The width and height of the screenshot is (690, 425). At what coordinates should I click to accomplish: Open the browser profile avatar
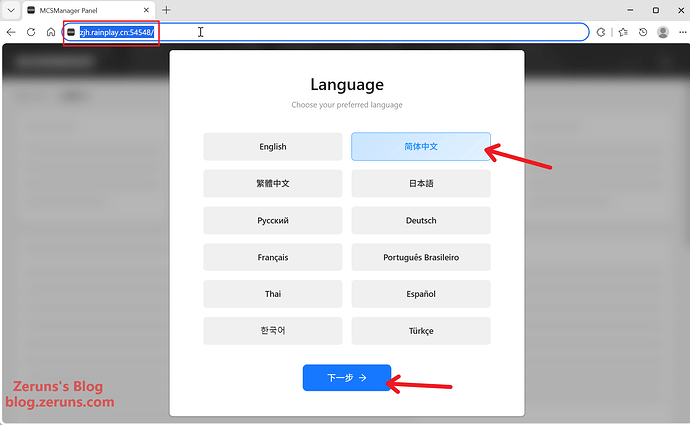663,32
